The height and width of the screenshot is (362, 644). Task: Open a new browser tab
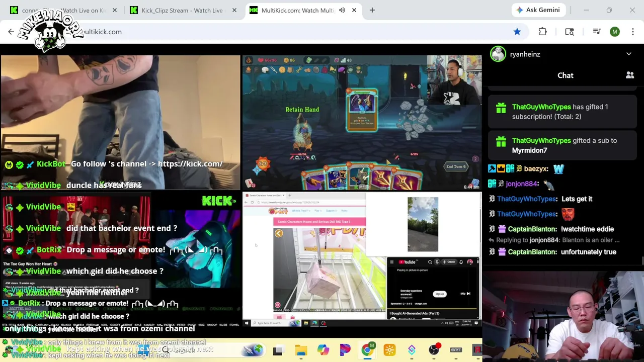372,10
